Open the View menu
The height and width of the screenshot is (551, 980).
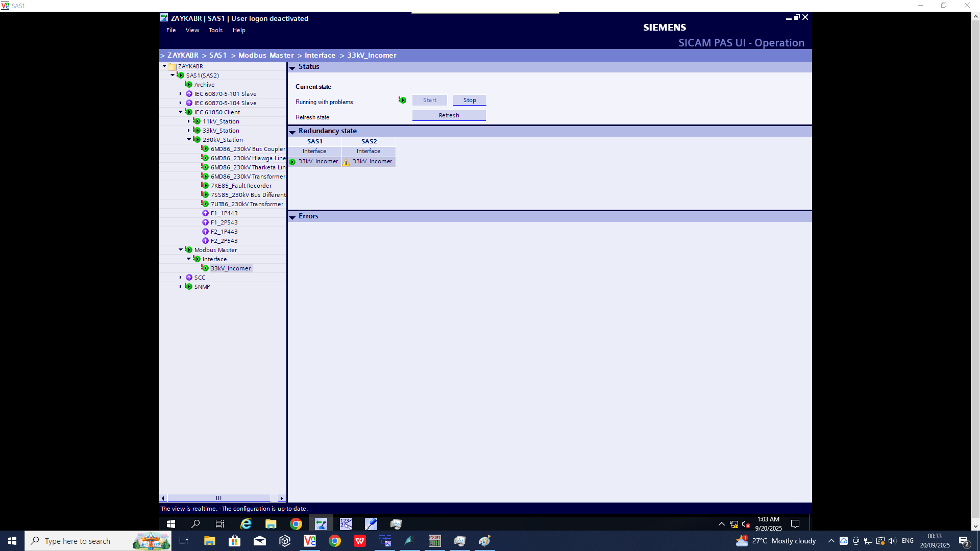pyautogui.click(x=192, y=30)
